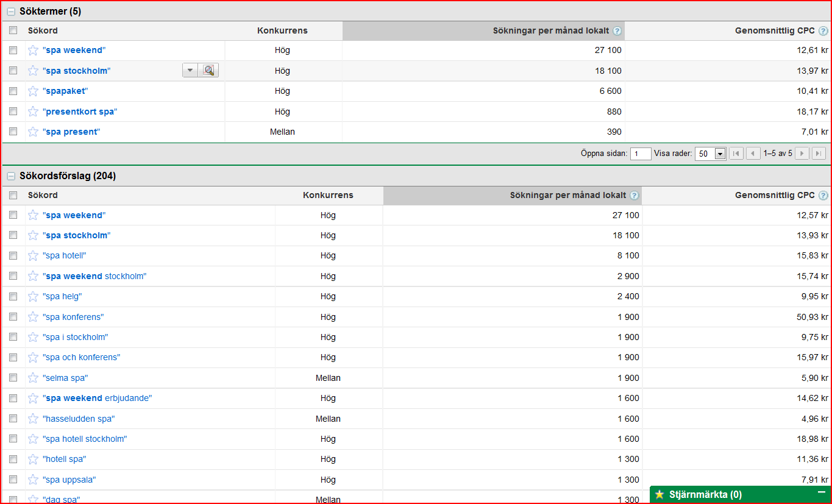Sort Sökordsförslag by Sökord column
Screen dimensions: 832x504
point(43,195)
